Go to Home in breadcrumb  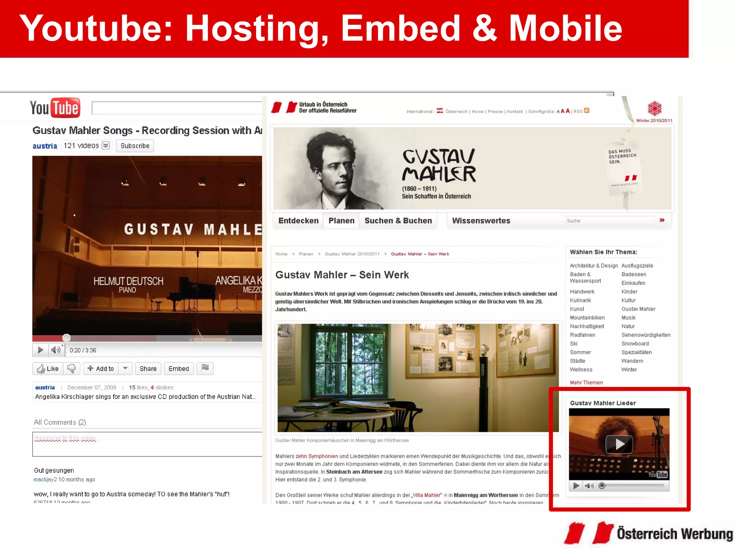click(x=281, y=254)
